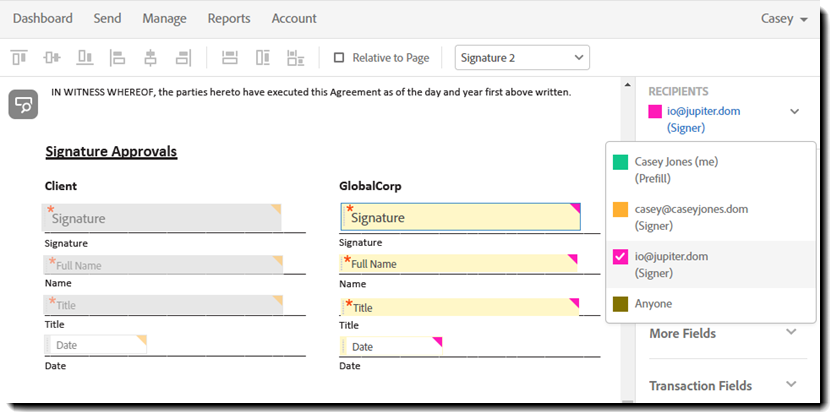Click the align bottom edges icon
This screenshot has height=412, width=830.
pos(85,58)
